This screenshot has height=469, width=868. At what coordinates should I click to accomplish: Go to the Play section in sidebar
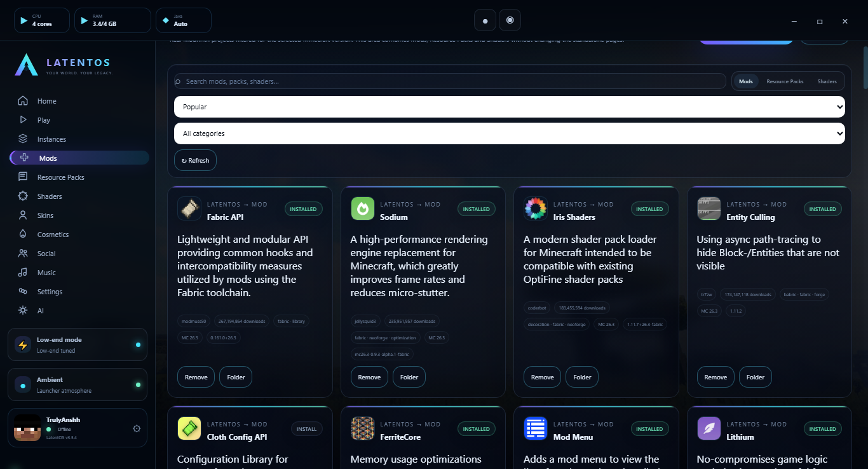(x=79, y=120)
